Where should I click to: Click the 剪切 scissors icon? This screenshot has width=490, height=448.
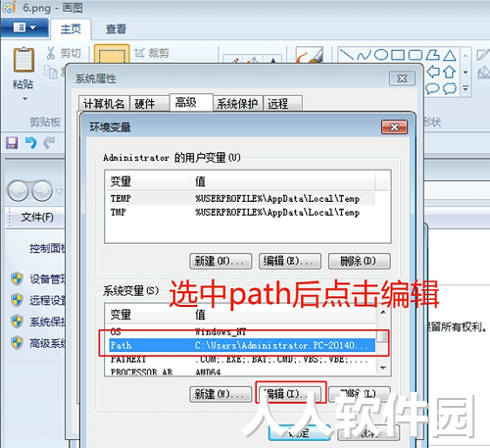tap(51, 53)
